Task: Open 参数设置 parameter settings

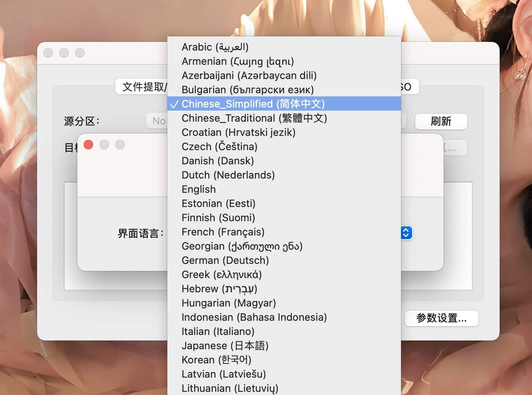Action: pos(441,318)
